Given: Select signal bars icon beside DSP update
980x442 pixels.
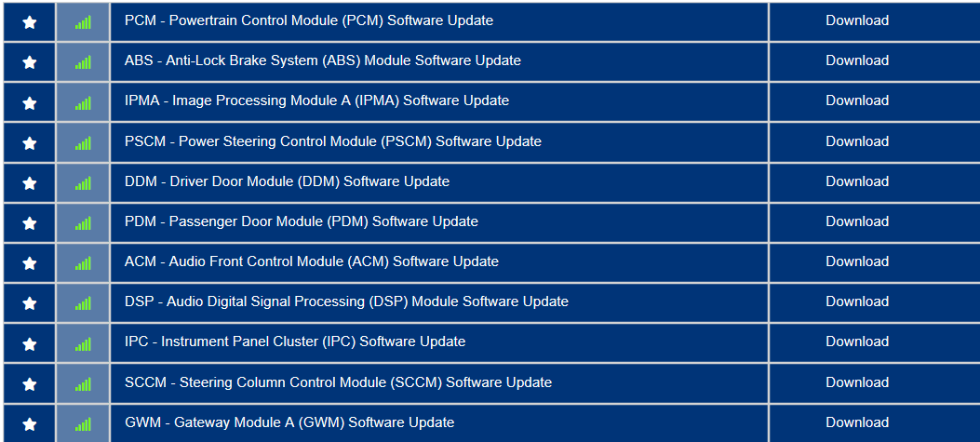Looking at the screenshot, I should point(83,303).
